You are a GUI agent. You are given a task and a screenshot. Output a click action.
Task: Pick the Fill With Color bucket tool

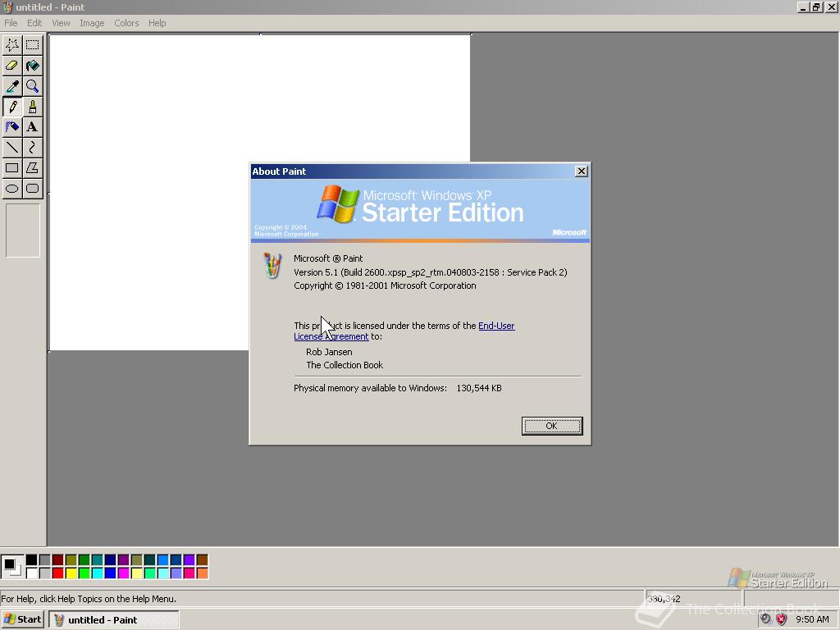33,66
